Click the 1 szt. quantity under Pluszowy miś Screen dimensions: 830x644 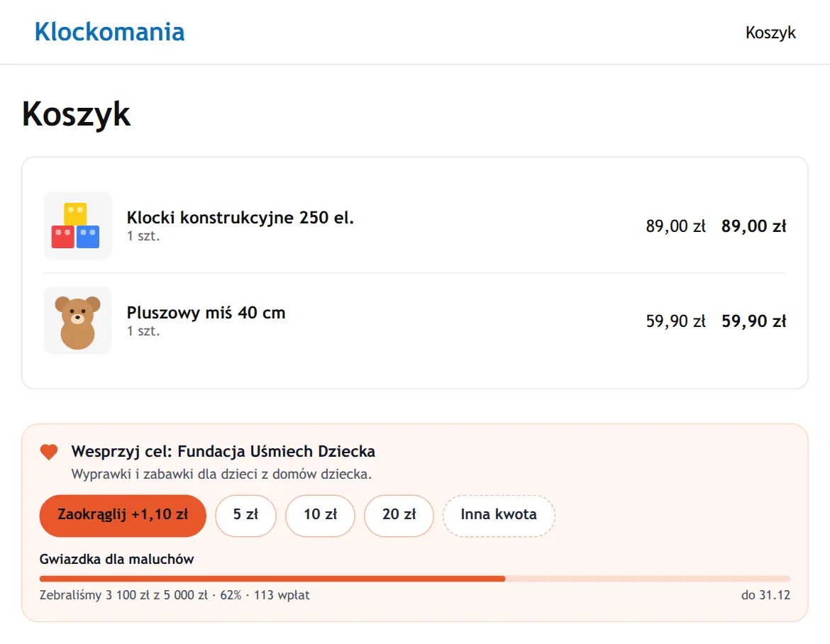pos(143,331)
